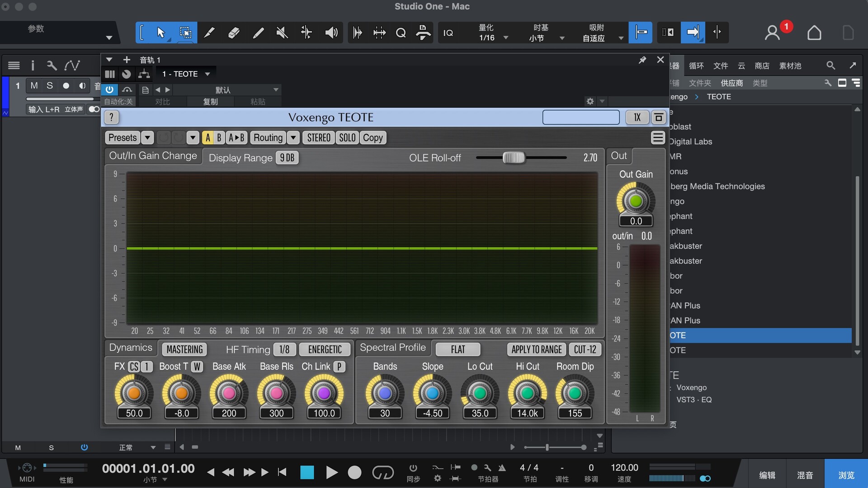This screenshot has height=488, width=868.
Task: Click the MASTERING dynamics mode button
Action: (x=184, y=349)
